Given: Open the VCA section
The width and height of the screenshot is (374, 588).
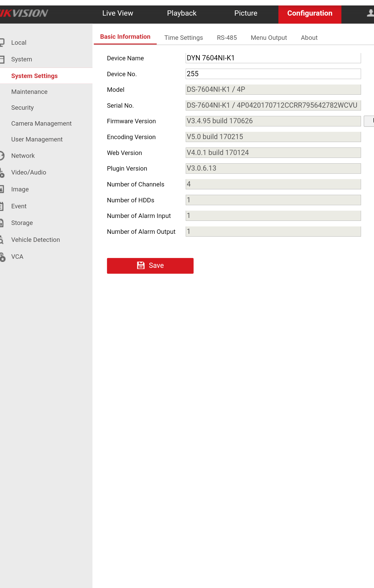Looking at the screenshot, I should click(x=17, y=257).
